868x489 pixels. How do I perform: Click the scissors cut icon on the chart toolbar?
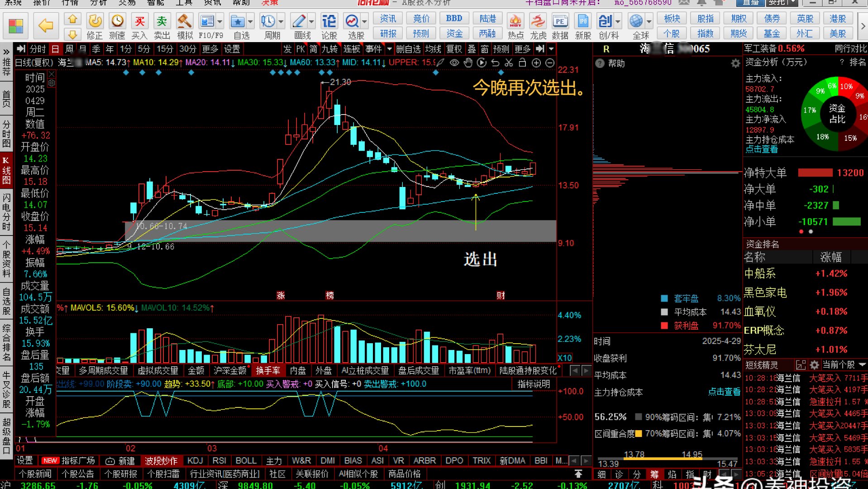(508, 63)
